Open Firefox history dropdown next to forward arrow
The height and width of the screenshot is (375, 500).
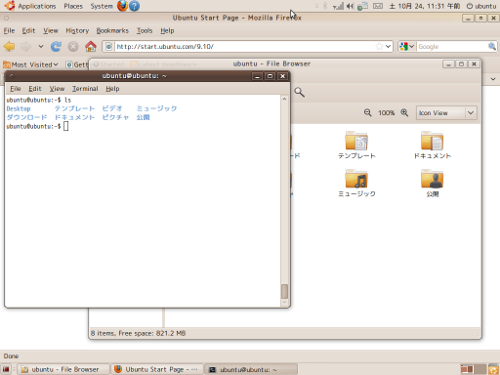41,46
